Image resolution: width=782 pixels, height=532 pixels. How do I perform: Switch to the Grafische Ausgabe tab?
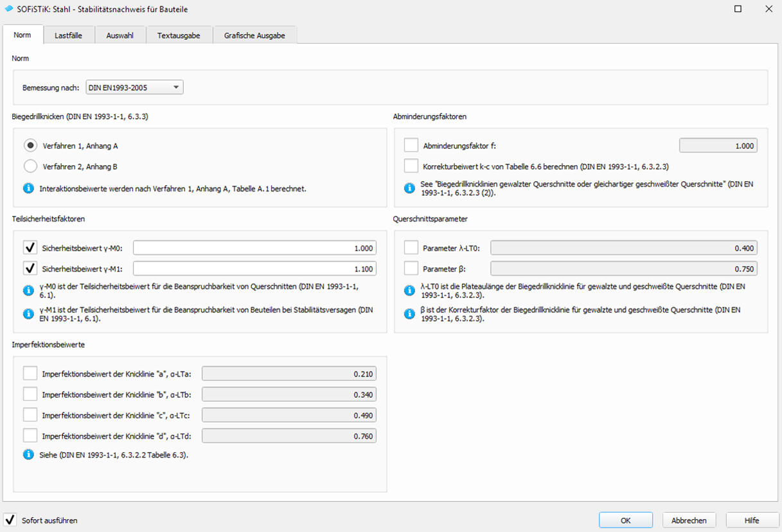(254, 35)
